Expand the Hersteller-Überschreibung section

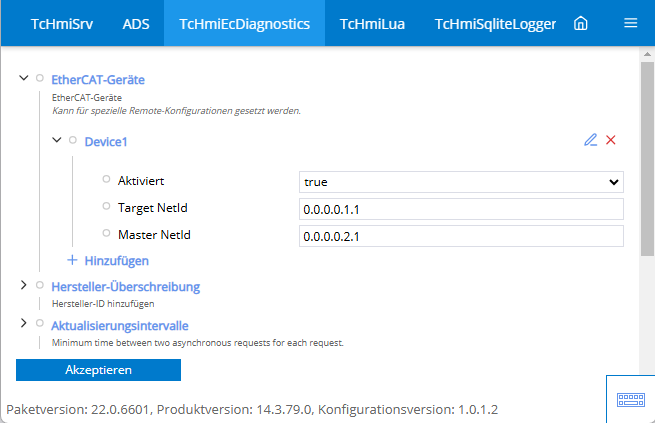coord(23,286)
